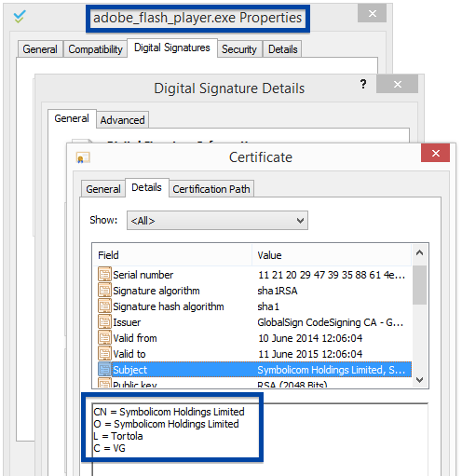Open the Certification Path tab
462x476 pixels.
pyautogui.click(x=211, y=189)
